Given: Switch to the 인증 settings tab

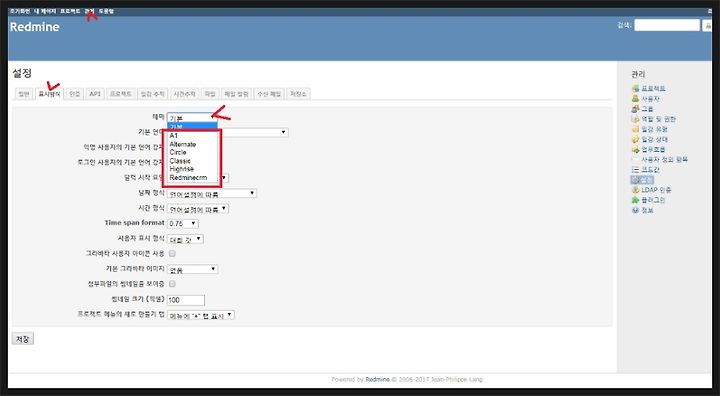Looking at the screenshot, I should pyautogui.click(x=74, y=94).
